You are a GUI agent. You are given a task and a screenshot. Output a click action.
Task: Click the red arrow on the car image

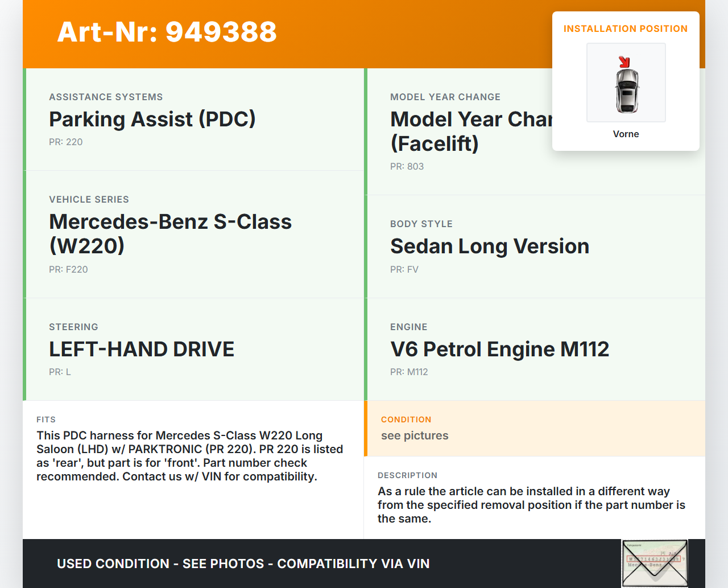tap(624, 61)
